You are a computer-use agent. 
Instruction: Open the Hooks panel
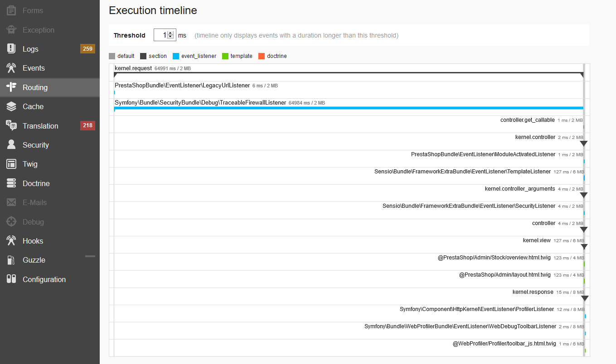coord(50,241)
